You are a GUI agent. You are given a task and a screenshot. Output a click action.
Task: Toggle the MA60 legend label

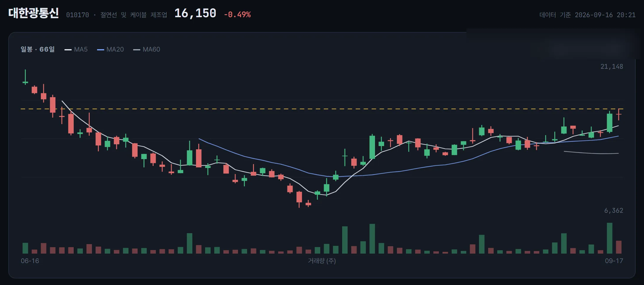(151, 49)
